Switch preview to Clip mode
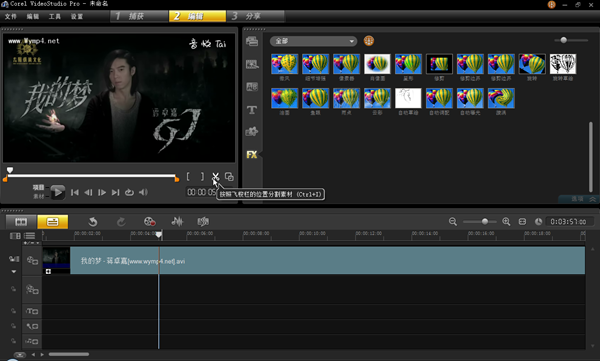This screenshot has height=361, width=600. 38,196
